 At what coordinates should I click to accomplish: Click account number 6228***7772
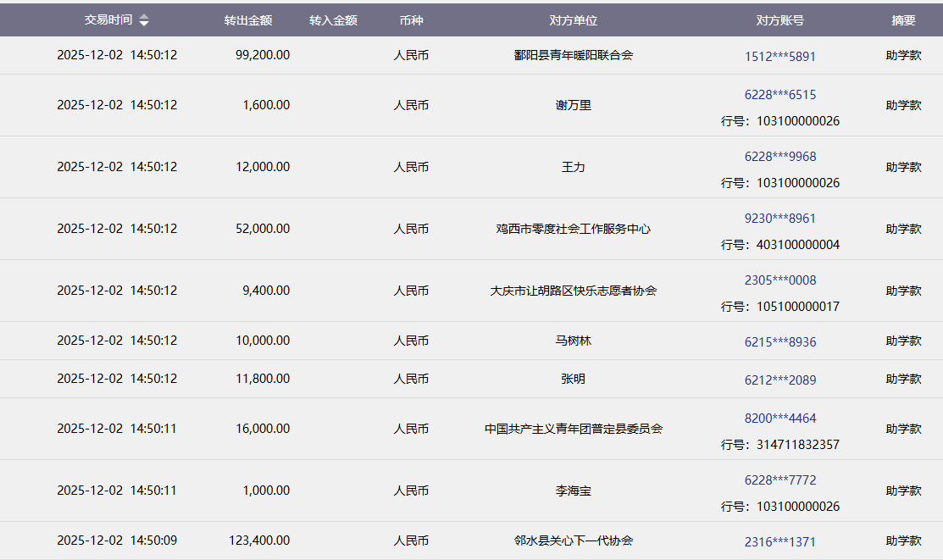point(780,480)
